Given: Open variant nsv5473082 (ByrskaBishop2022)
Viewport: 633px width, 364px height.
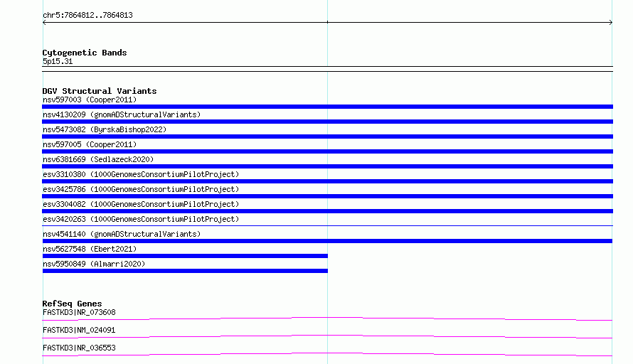Looking at the screenshot, I should pyautogui.click(x=105, y=129).
